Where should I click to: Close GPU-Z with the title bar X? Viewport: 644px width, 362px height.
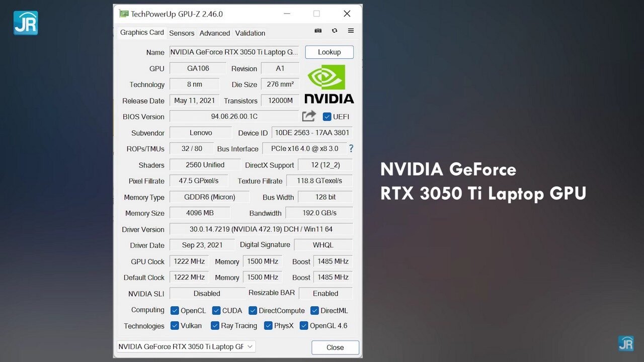[x=347, y=14]
